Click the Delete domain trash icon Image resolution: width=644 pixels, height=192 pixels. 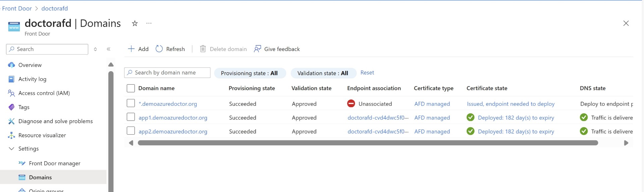click(203, 49)
